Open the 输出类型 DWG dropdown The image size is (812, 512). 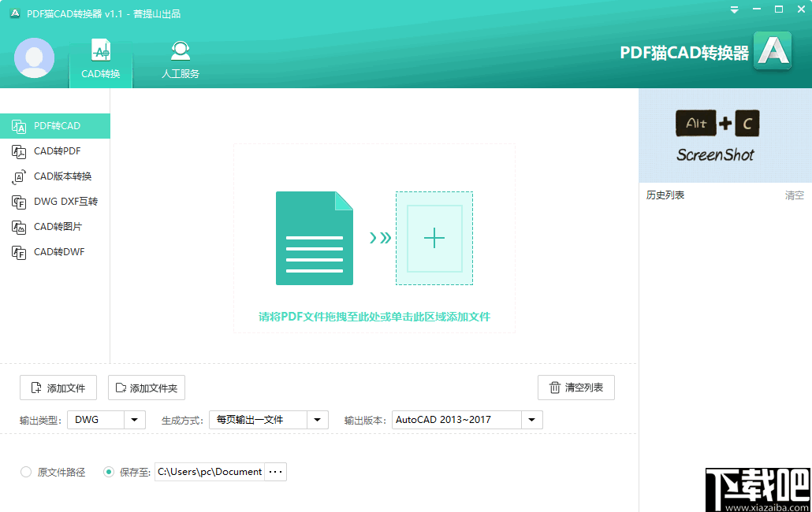click(134, 420)
